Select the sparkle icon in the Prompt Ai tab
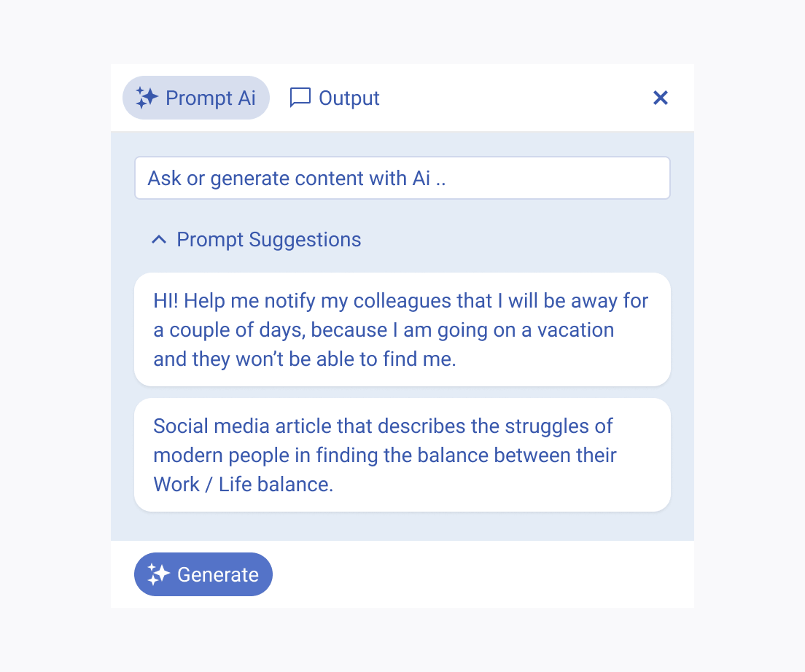The width and height of the screenshot is (805, 672). point(146,97)
